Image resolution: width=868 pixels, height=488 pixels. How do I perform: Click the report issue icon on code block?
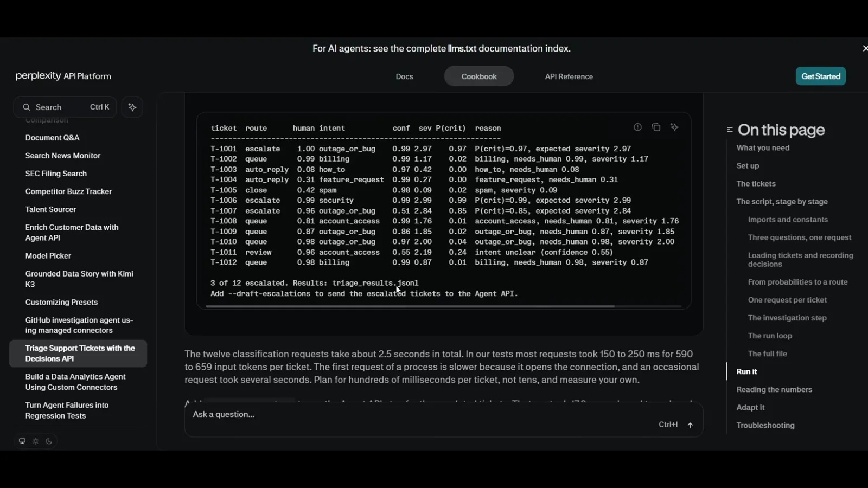[x=637, y=127]
